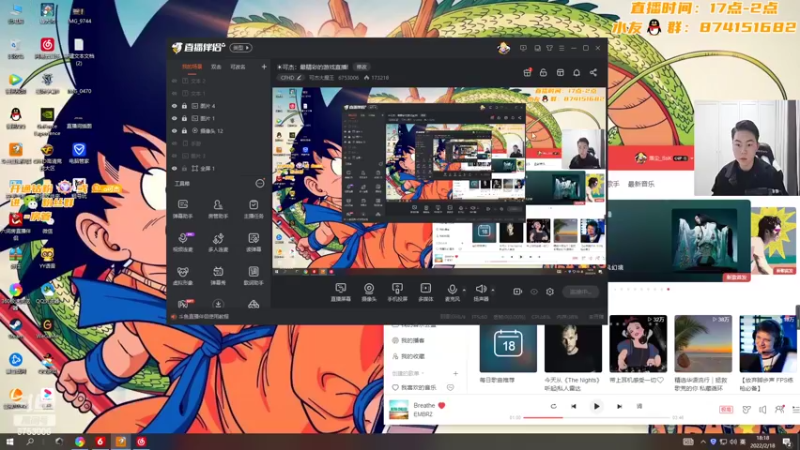
Task: Hide the 摄像头 12 layer
Action: (174, 131)
